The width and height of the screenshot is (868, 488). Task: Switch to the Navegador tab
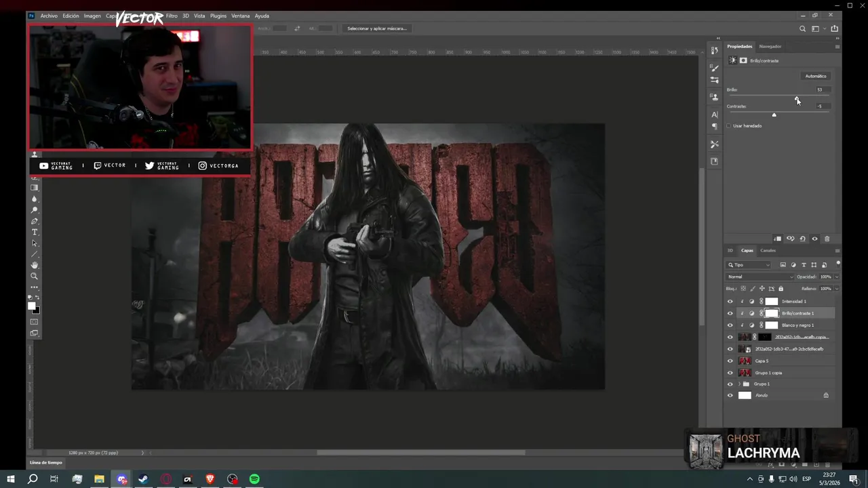point(770,46)
